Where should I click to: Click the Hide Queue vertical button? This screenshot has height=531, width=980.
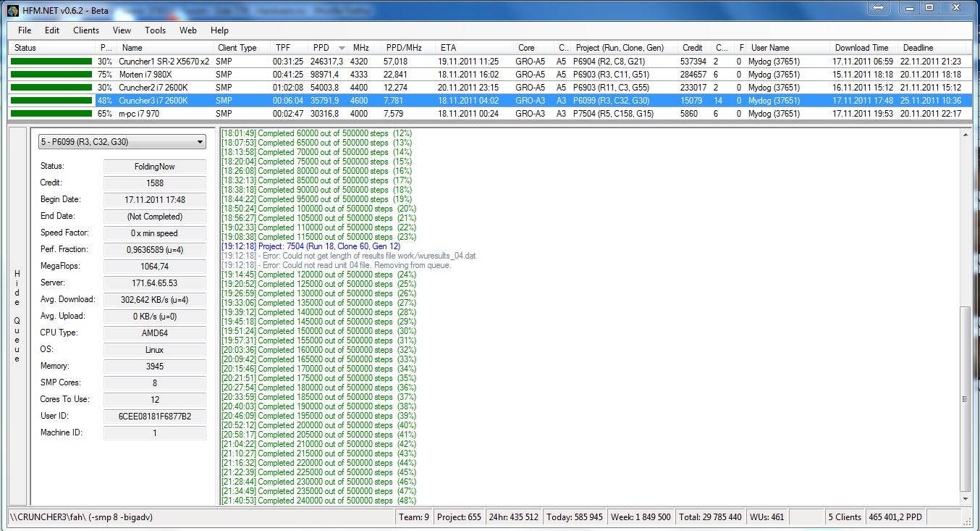pos(17,316)
